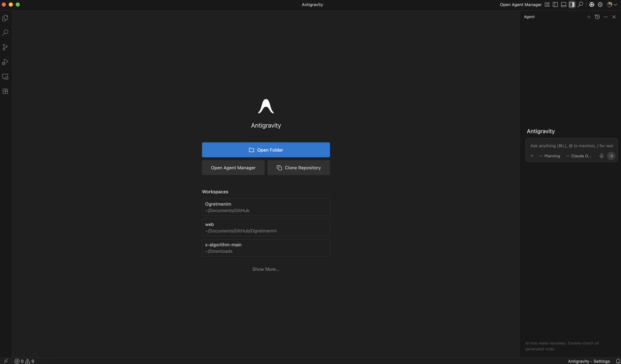
Task: Click Open Agent Manager button on welcome page
Action: point(233,168)
